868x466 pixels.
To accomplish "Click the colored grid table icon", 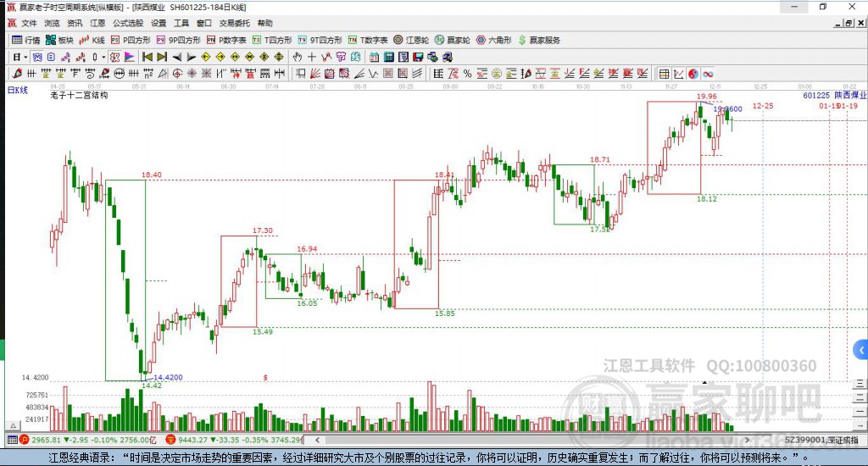I will point(665,74).
